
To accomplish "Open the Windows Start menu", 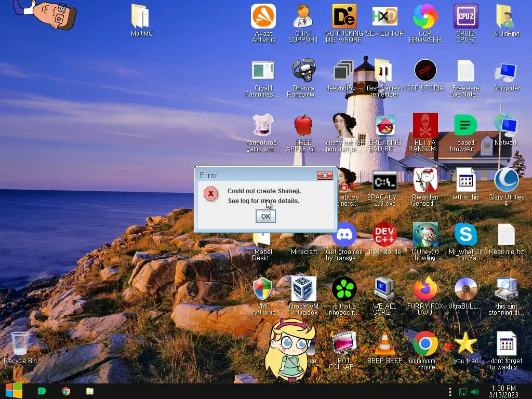I will [x=14, y=391].
